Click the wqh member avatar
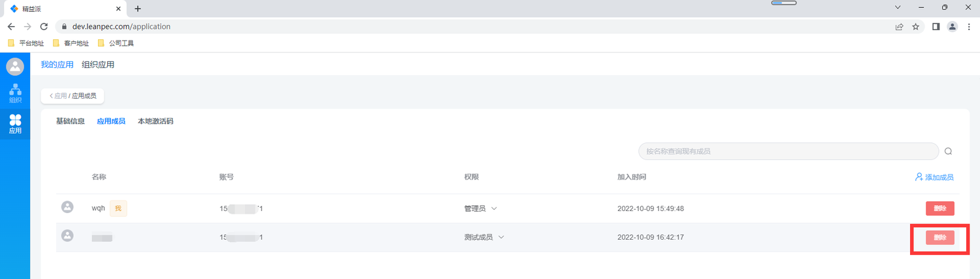 67,207
